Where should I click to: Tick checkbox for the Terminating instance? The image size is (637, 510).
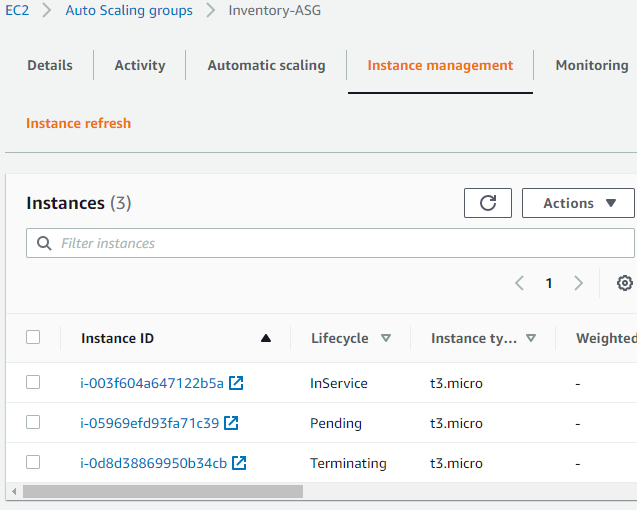pos(33,462)
